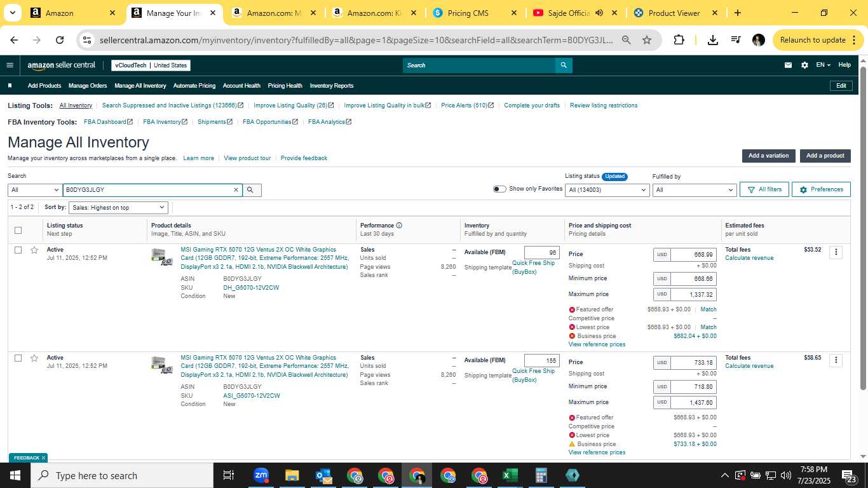The width and height of the screenshot is (868, 488).
Task: Open Chrome extensions puzzle icon
Action: 679,39
